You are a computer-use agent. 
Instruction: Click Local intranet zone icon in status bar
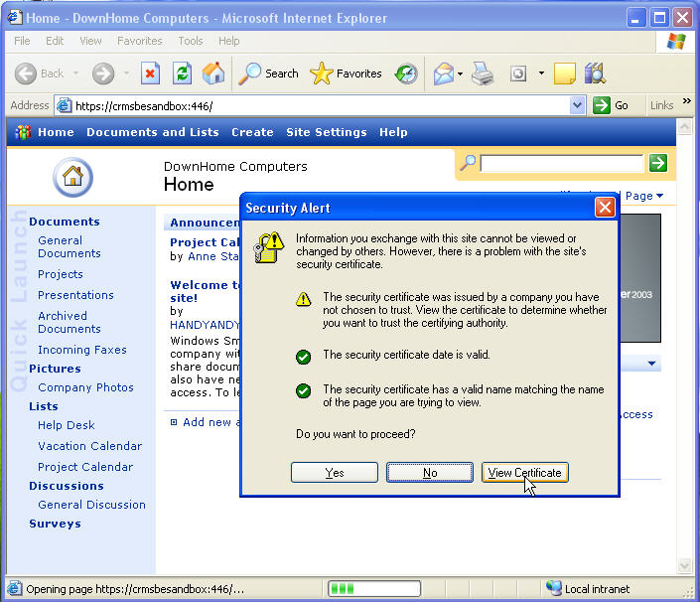(554, 588)
